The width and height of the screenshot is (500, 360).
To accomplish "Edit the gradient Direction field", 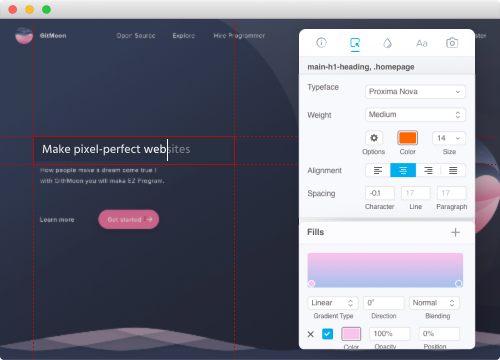I will [384, 303].
